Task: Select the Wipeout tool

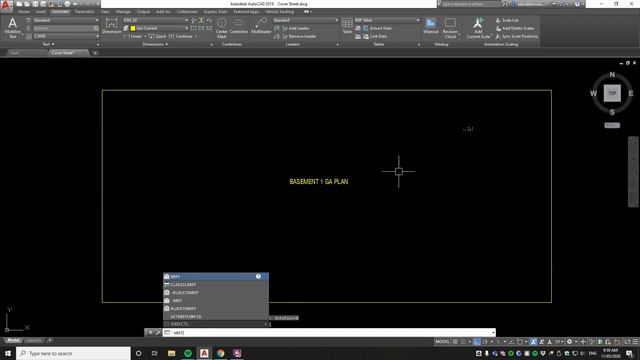Action: pyautogui.click(x=431, y=26)
